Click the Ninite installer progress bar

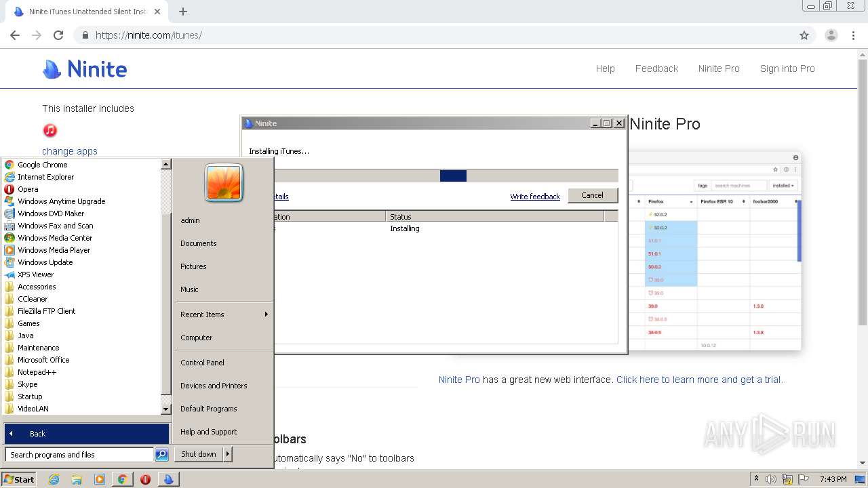pyautogui.click(x=446, y=176)
